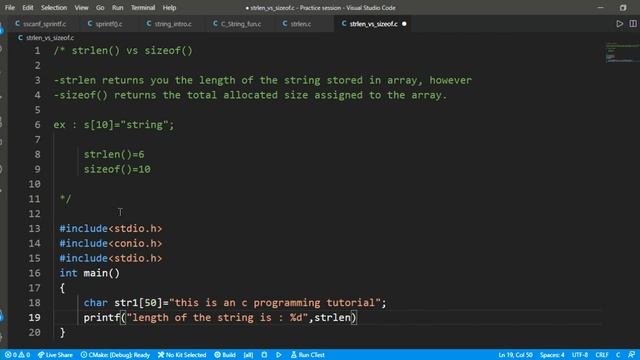Click the #include<conio.h> line
Image resolution: width=640 pixels, height=360 pixels.
[x=111, y=244]
